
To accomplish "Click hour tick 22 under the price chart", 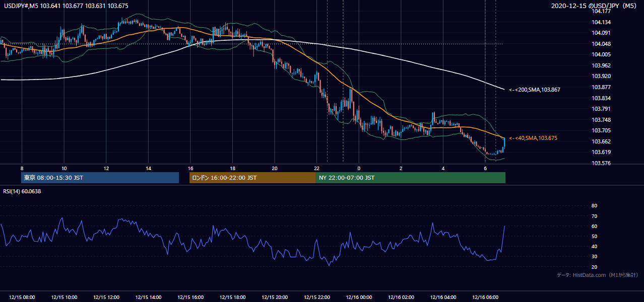I will (x=316, y=168).
